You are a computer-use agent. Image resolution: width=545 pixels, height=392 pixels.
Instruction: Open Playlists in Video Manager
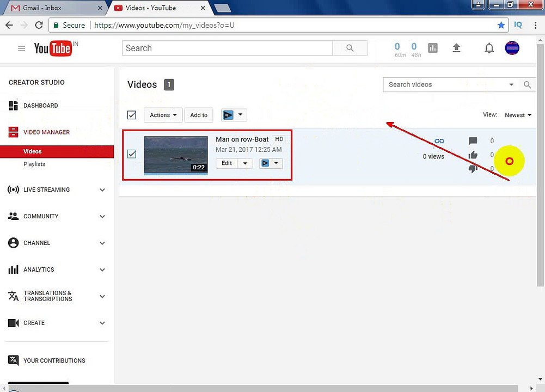[x=34, y=164]
